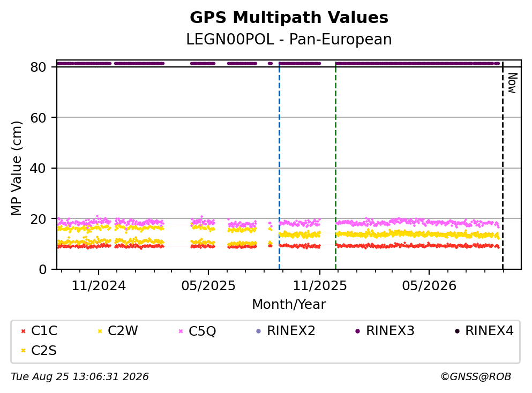Image resolution: width=532 pixels, height=393 pixels.
Task: Click the C5Q magenta legend marker
Action: click(x=181, y=331)
